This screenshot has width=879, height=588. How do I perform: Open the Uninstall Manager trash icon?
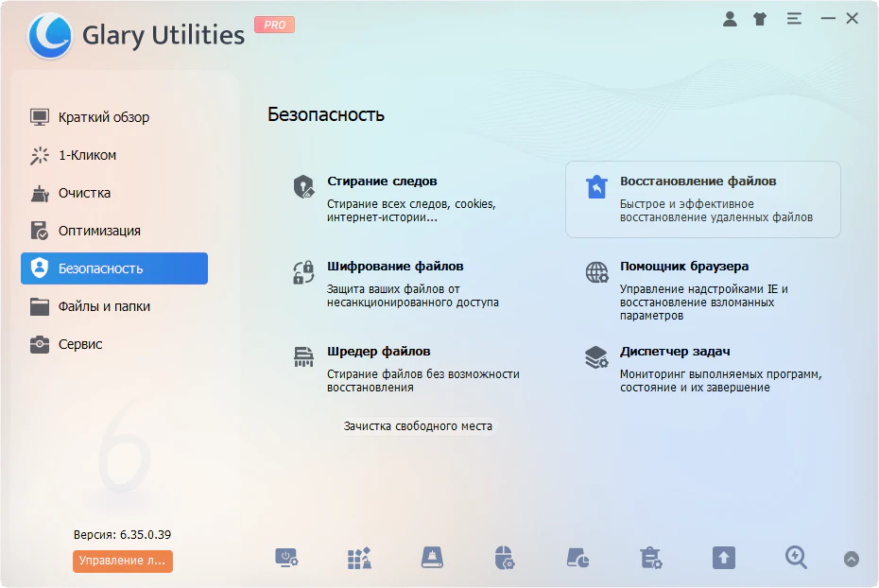[649, 558]
